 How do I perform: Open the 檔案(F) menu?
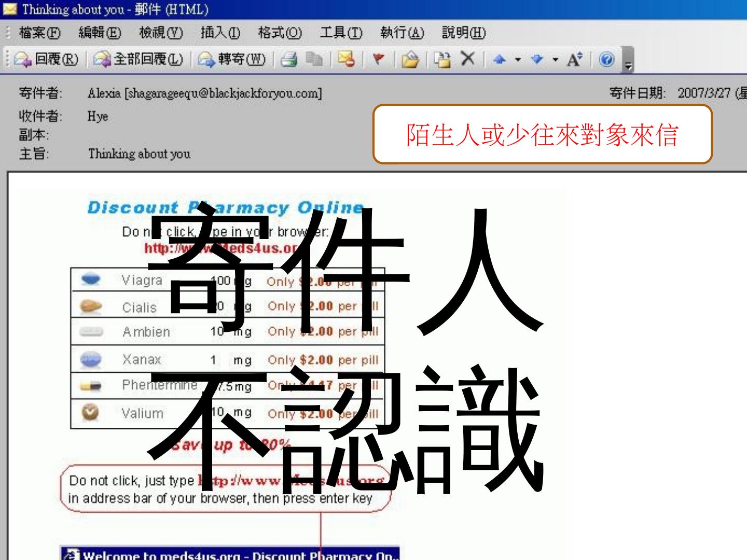pos(39,33)
